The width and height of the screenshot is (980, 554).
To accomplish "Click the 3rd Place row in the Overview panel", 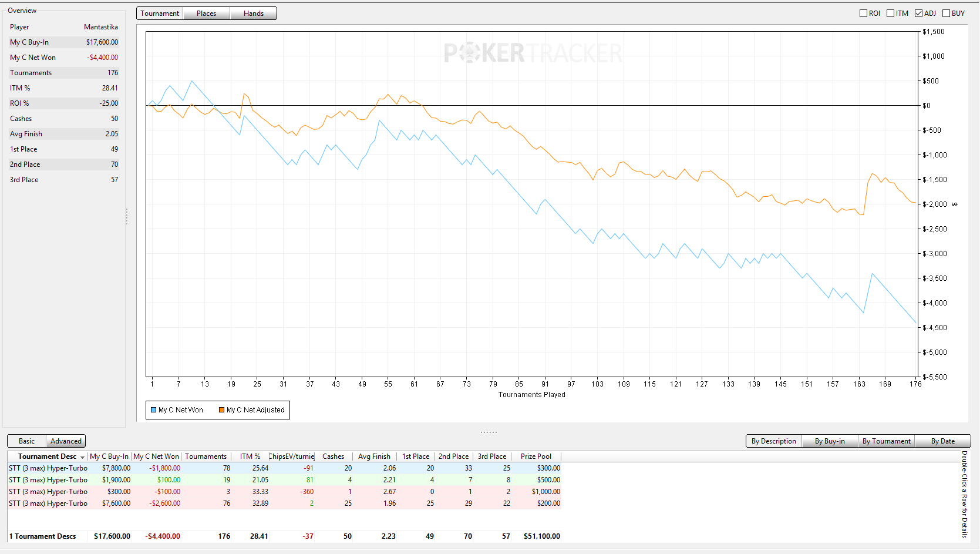I will click(x=64, y=180).
